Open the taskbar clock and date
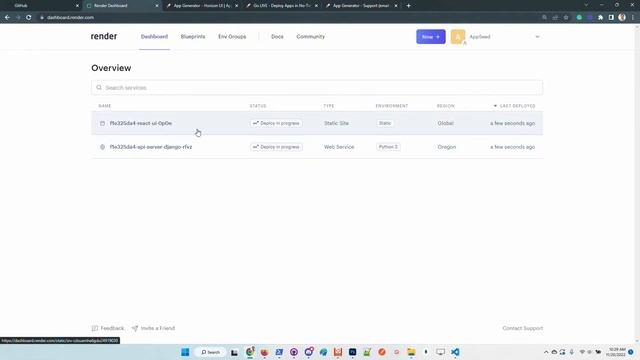 (617, 352)
